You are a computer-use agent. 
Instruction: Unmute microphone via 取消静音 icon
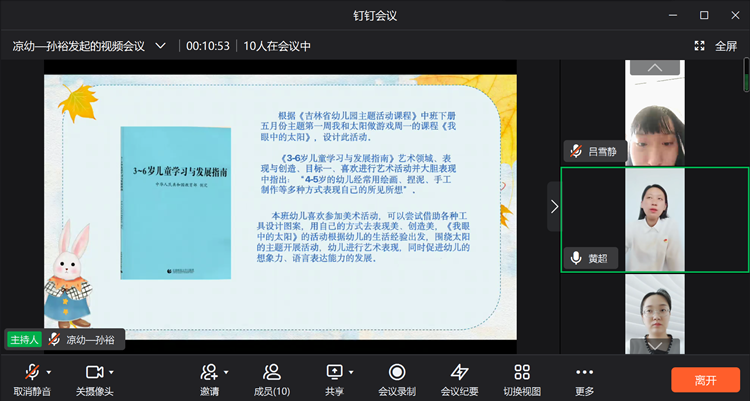(32, 372)
